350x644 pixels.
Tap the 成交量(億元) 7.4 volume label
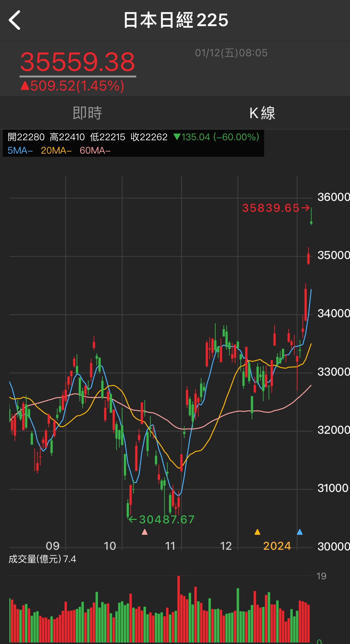pos(42,559)
